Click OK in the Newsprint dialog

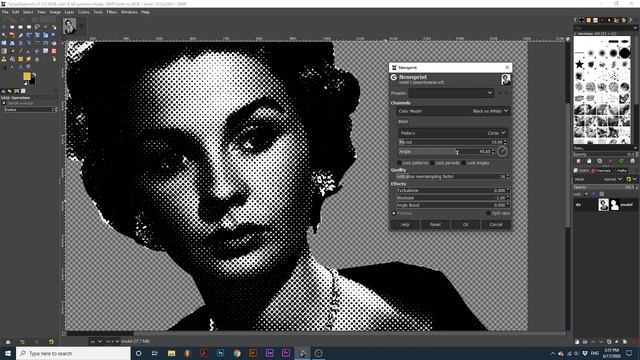(465, 224)
